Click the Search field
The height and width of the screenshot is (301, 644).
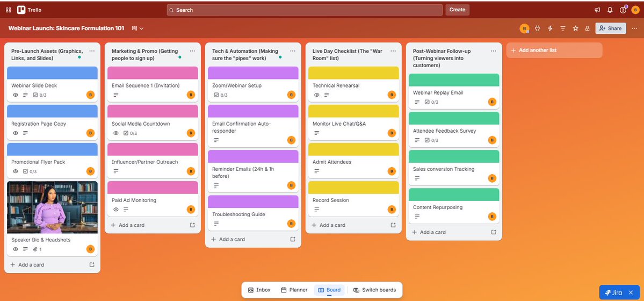[x=305, y=10]
